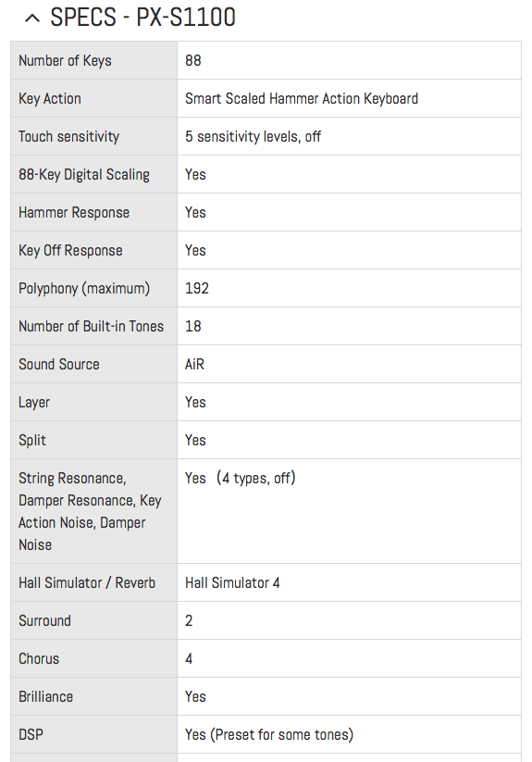This screenshot has width=532, height=762.
Task: Click the Hammer Response row label
Action: coord(74,212)
